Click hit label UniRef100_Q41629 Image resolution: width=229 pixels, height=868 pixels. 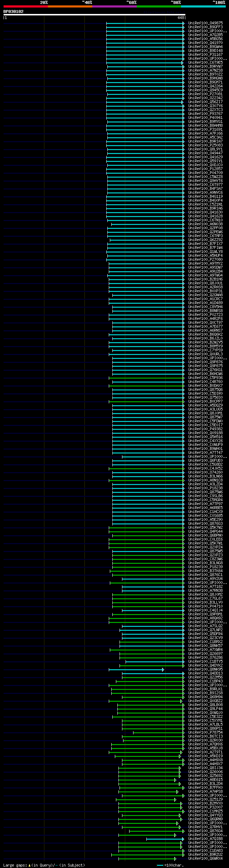tap(205, 157)
